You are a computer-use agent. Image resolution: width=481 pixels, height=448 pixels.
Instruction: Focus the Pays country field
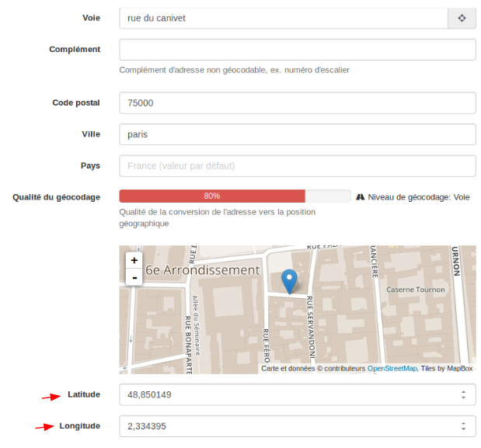pyautogui.click(x=297, y=165)
